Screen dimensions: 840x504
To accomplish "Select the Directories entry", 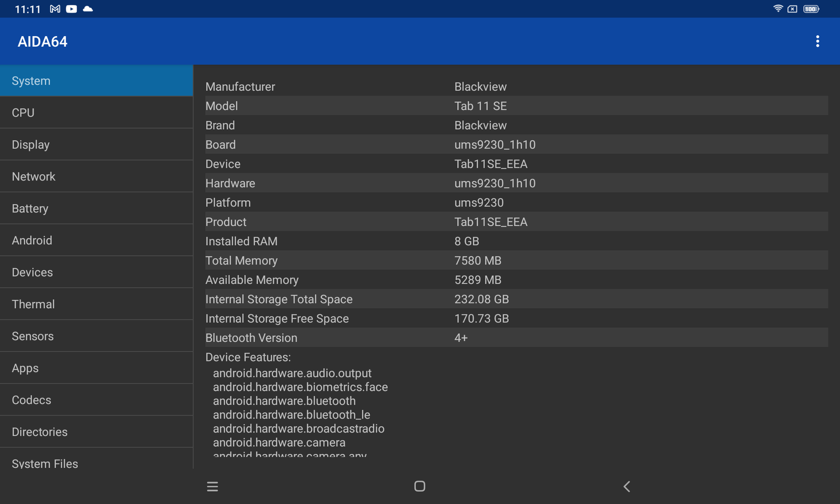I will (97, 432).
